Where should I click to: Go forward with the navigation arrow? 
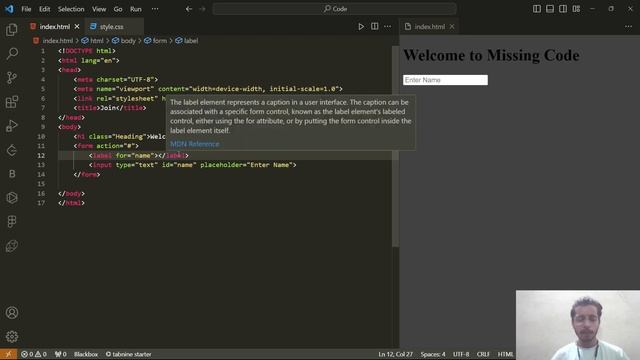pos(202,9)
